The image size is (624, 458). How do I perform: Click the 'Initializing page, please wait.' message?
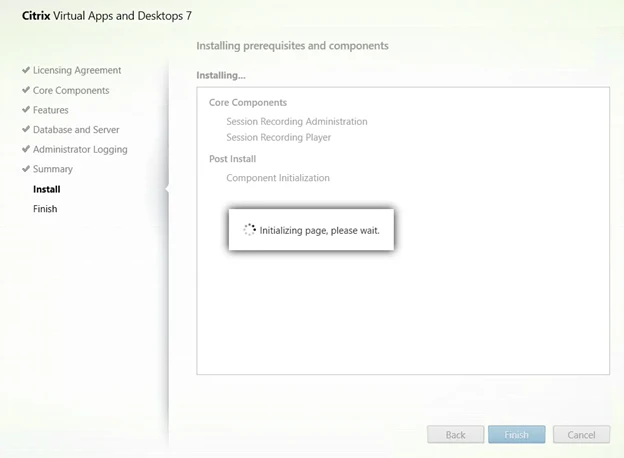(x=319, y=230)
